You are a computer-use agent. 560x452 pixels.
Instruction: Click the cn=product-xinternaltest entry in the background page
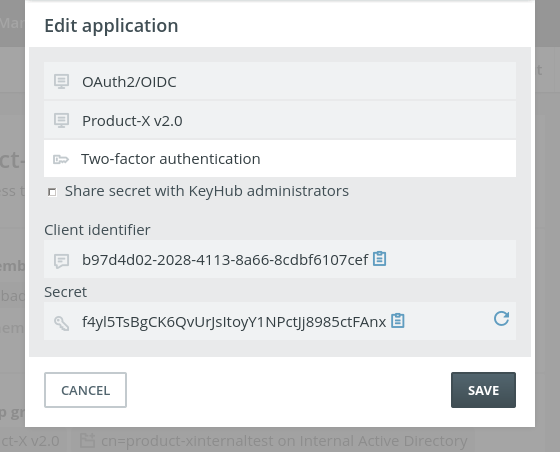tap(284, 441)
